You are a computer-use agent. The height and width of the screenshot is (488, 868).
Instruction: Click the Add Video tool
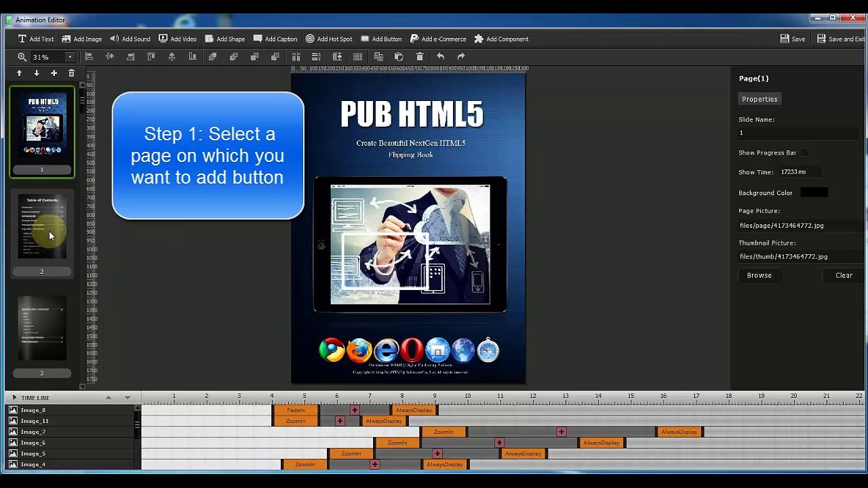(178, 39)
